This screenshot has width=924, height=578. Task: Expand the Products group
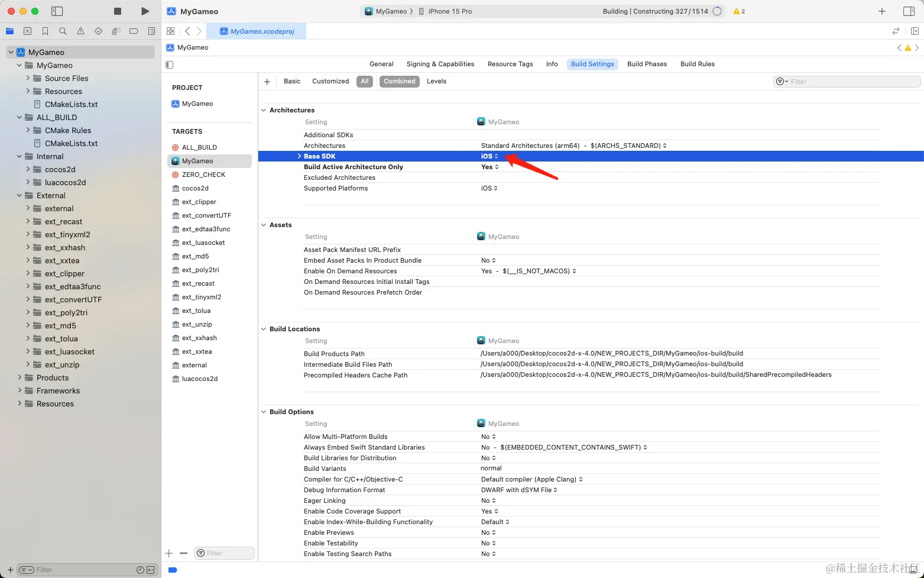point(20,377)
